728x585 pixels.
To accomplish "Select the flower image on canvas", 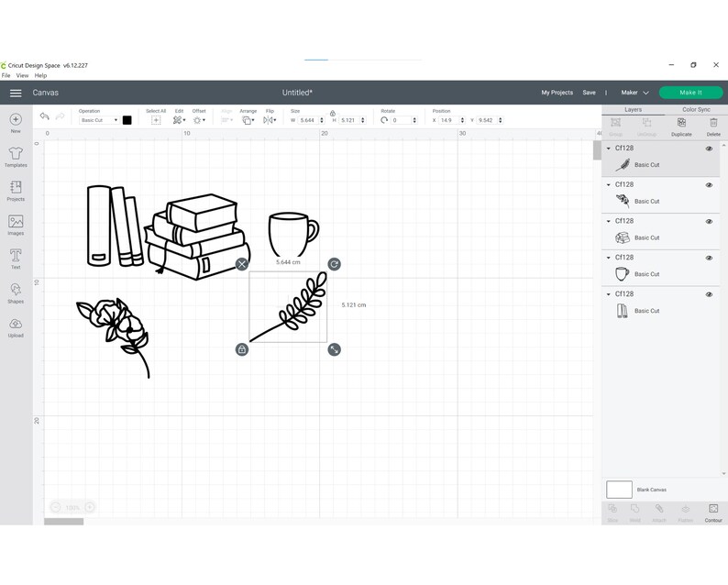I will [114, 337].
